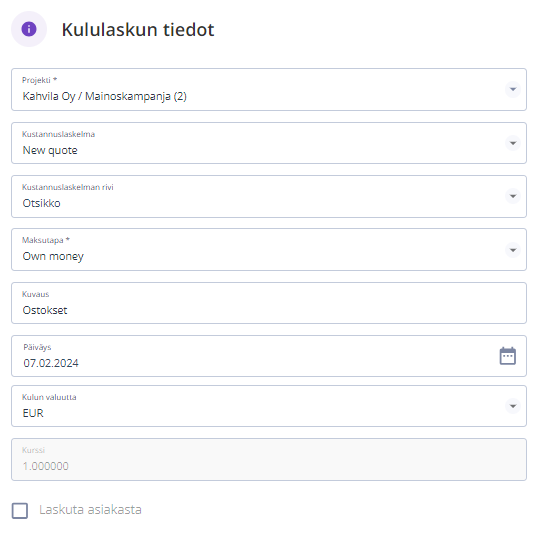Click the Kululaskun tiedot heading

(138, 29)
